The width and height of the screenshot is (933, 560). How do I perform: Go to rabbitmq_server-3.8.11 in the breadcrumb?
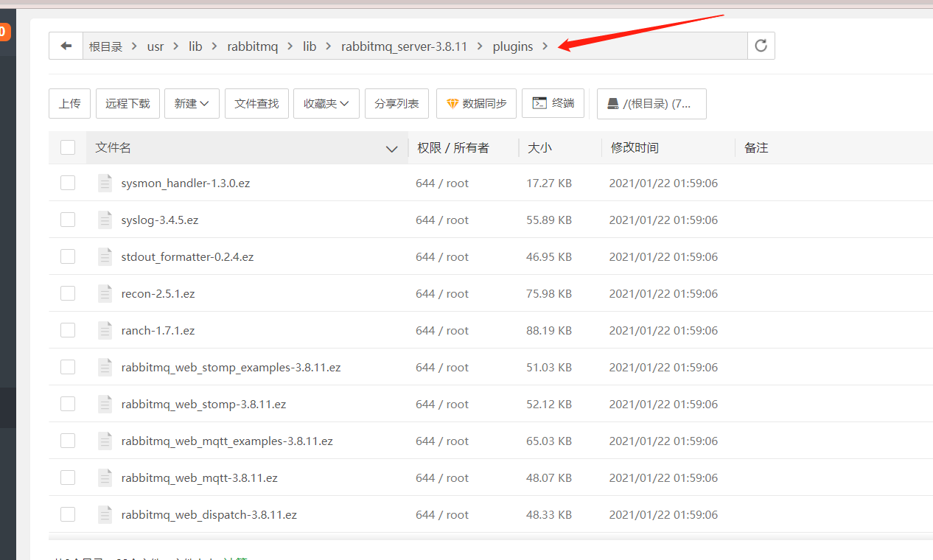[404, 46]
